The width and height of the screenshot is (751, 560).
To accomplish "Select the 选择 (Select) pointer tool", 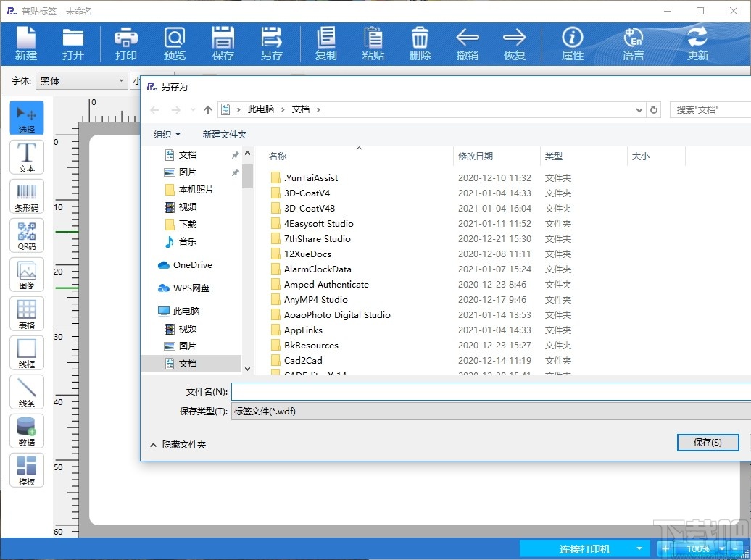I will click(x=27, y=118).
